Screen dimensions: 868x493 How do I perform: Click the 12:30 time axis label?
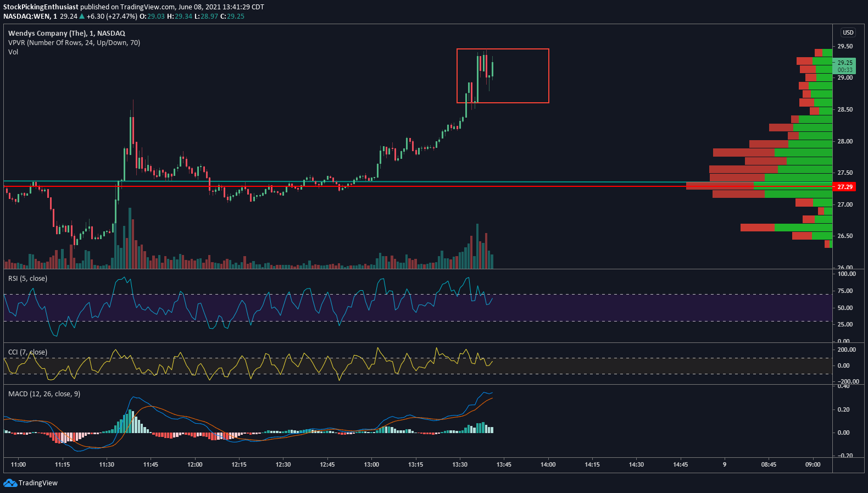pyautogui.click(x=283, y=464)
